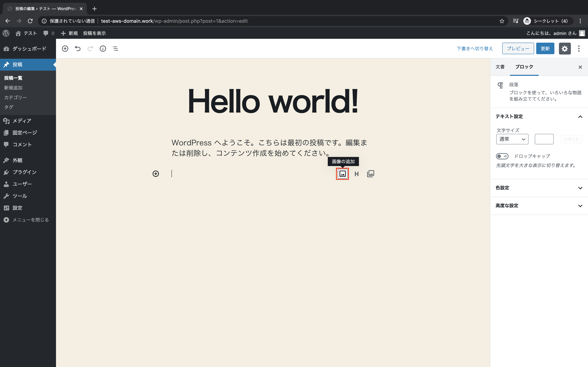Image resolution: width=588 pixels, height=367 pixels.
Task: Click the add block icon in top toolbar
Action: click(x=65, y=49)
